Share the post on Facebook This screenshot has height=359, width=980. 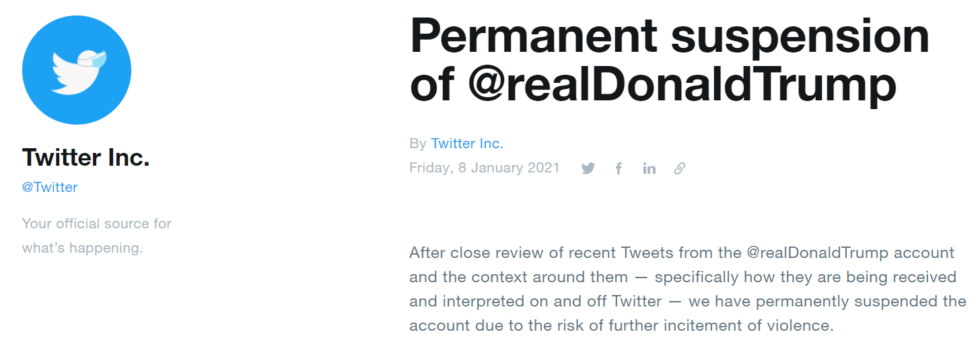(619, 168)
